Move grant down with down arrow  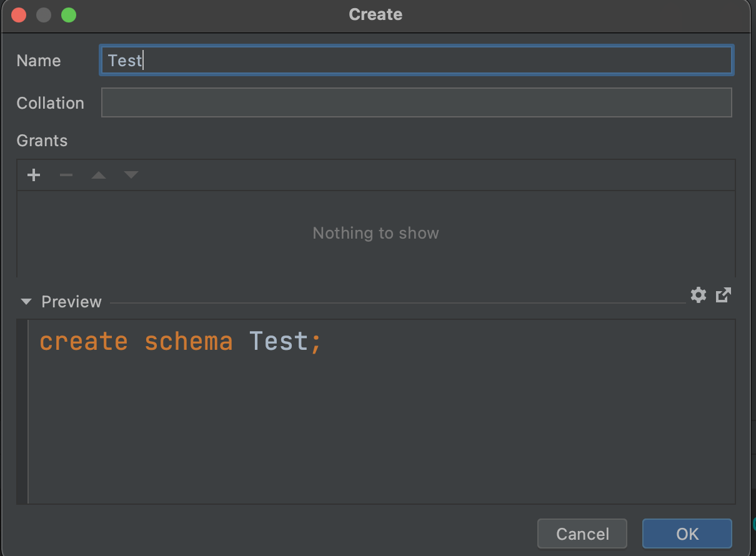131,175
